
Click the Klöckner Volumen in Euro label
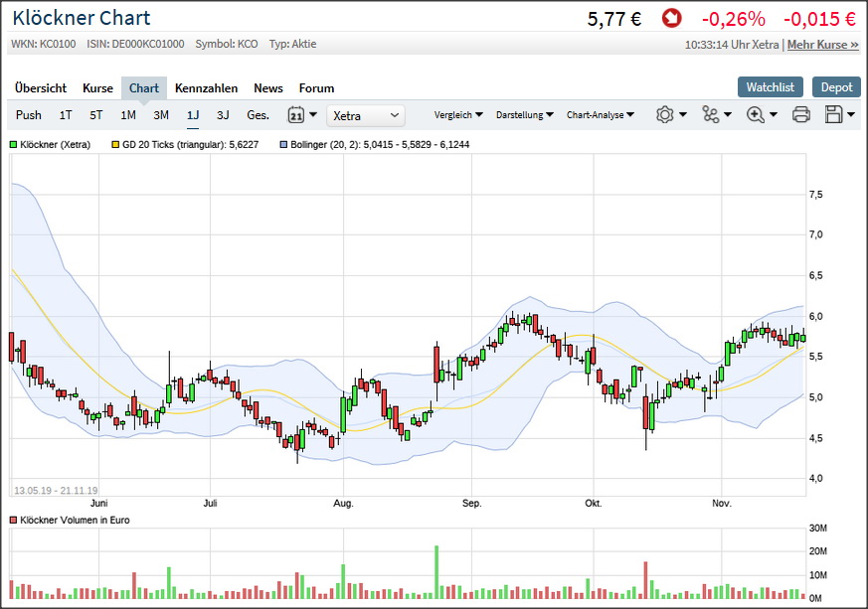click(x=75, y=521)
